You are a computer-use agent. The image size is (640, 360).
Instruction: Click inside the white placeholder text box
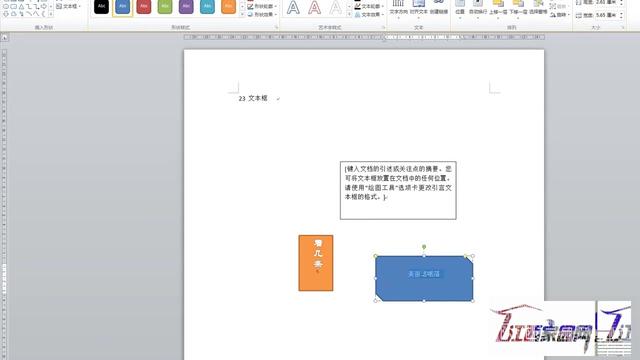point(398,190)
